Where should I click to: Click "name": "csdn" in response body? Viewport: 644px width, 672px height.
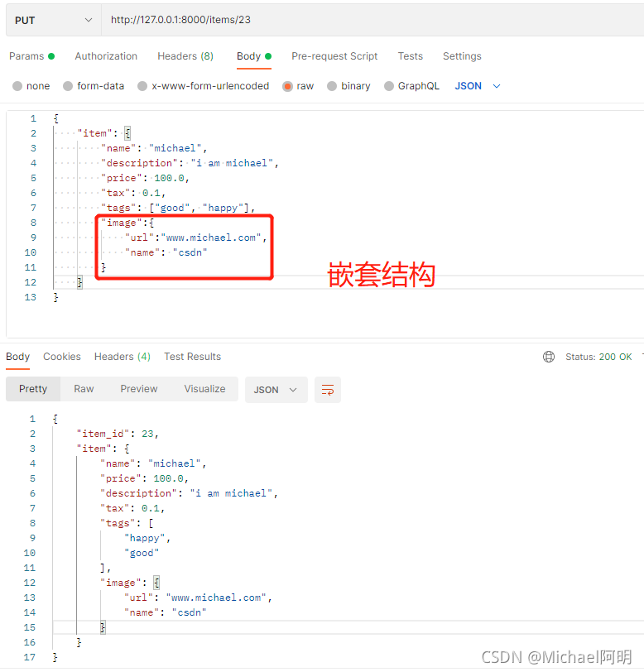tap(166, 613)
